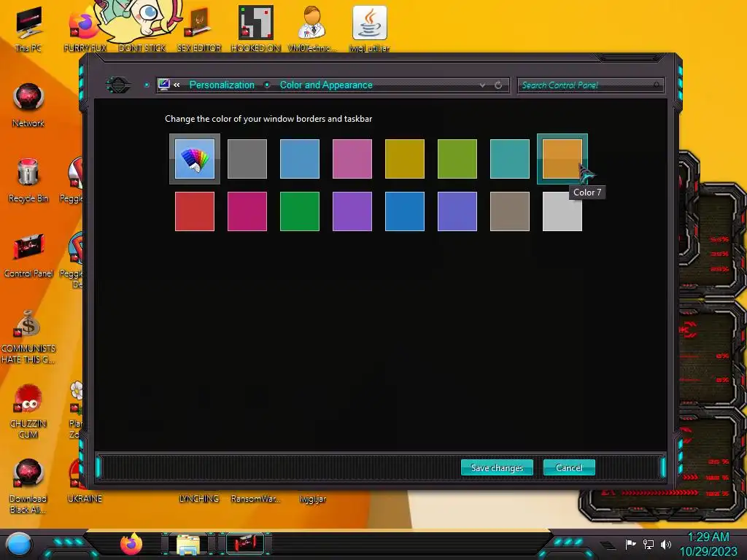Open the Action Center flag icon
The width and height of the screenshot is (747, 560).
631,544
